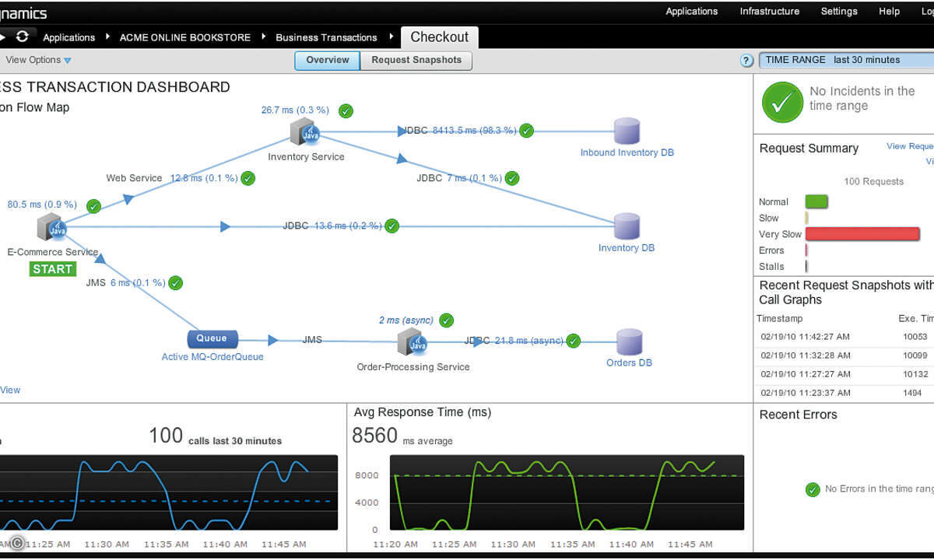Select the Order-Processing Service Java node icon

pos(413,341)
